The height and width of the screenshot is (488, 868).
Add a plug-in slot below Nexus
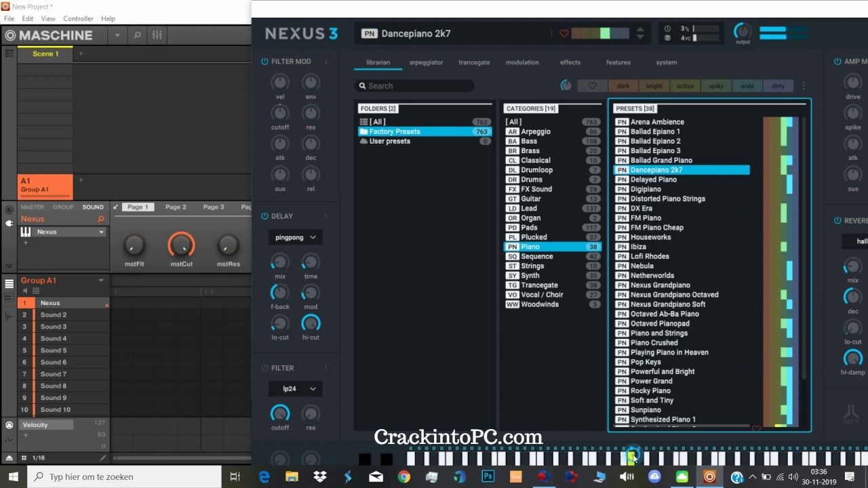[26, 243]
